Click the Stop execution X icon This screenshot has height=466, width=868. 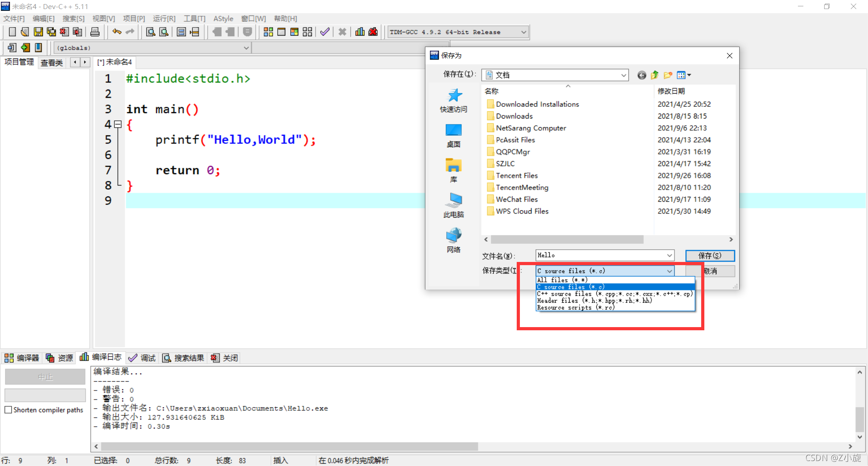(342, 32)
